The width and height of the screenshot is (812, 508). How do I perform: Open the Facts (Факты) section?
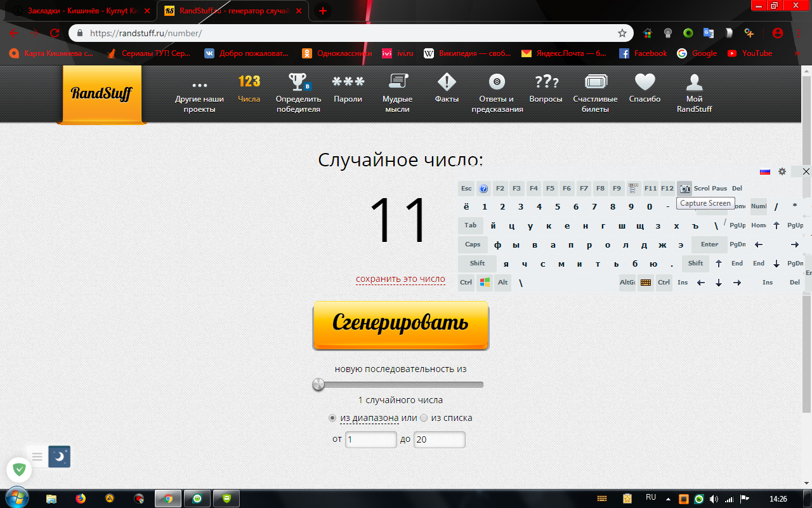tap(447, 90)
